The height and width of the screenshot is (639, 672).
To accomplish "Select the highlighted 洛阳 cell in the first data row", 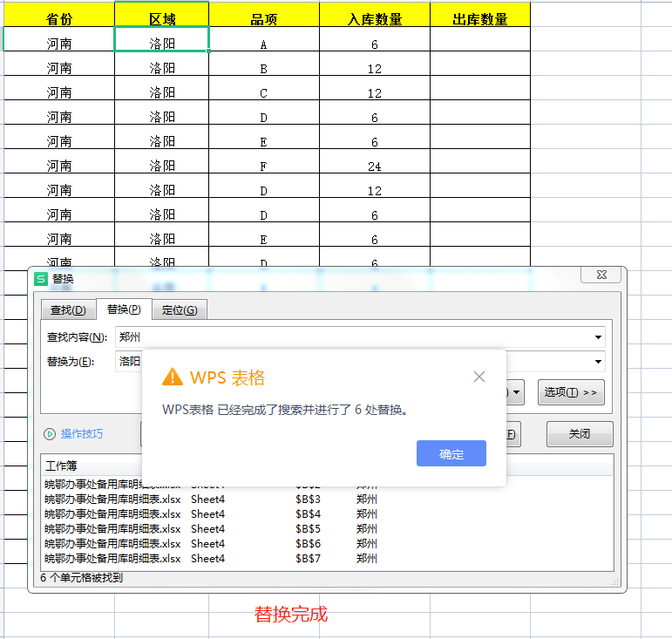I will [161, 39].
